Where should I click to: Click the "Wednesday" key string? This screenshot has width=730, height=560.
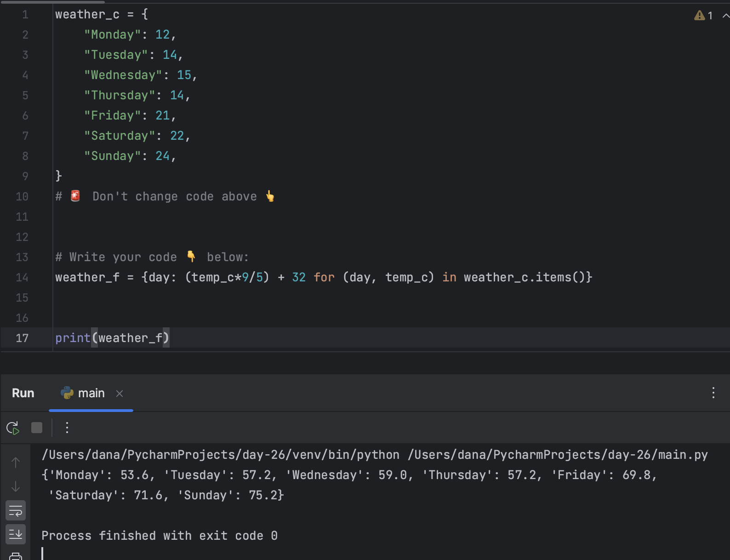pyautogui.click(x=123, y=75)
